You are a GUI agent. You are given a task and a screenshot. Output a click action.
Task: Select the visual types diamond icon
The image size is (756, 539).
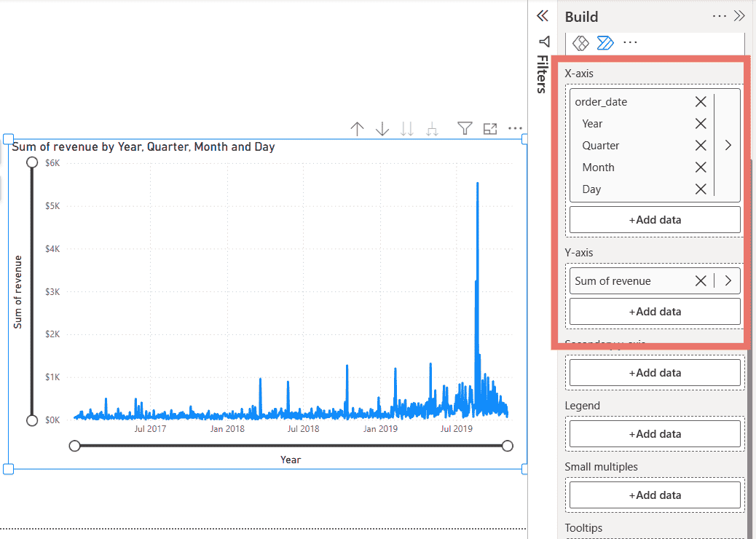tap(580, 43)
